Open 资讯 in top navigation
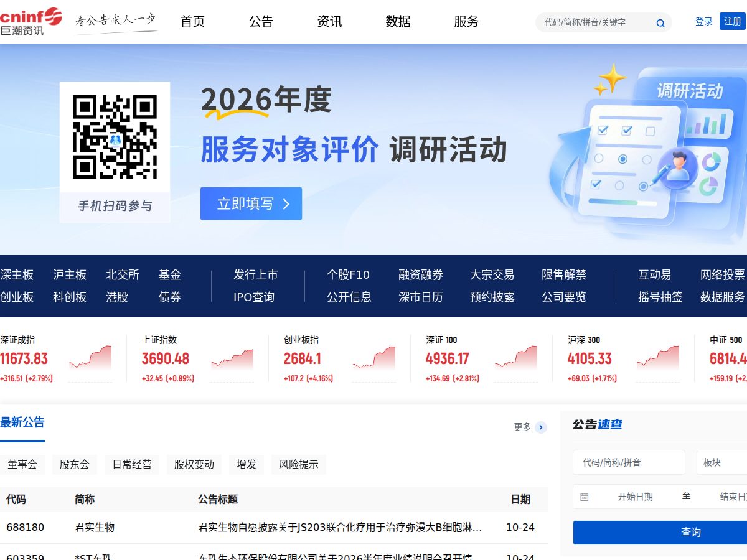The height and width of the screenshot is (560, 747). pyautogui.click(x=329, y=21)
